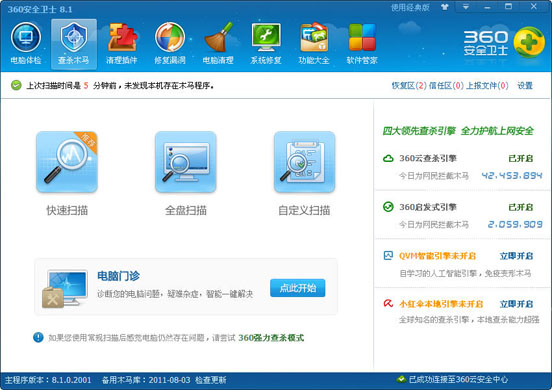Click 立即开启 for 小红伞本地引擎
Image resolution: width=552 pixels, height=390 pixels.
tap(516, 304)
